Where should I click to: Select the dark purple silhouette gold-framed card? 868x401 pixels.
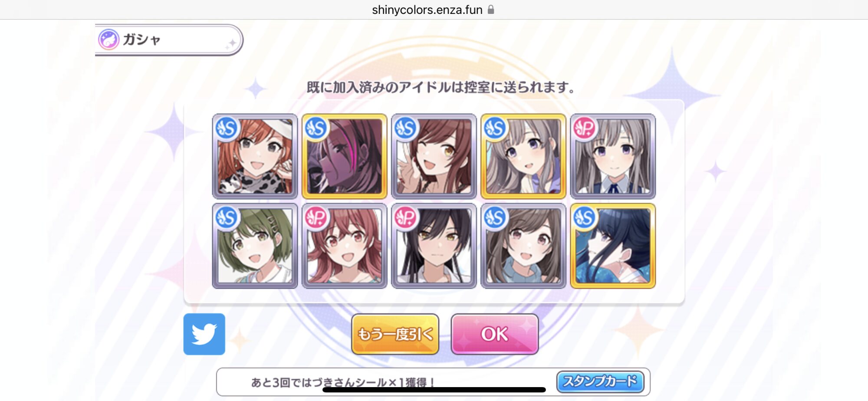[x=344, y=156]
